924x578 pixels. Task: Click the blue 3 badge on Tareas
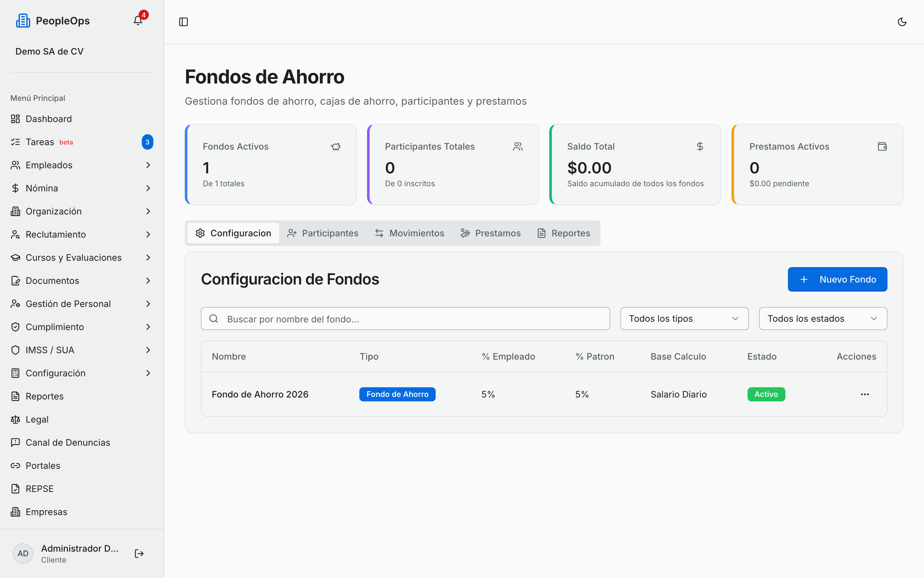147,142
